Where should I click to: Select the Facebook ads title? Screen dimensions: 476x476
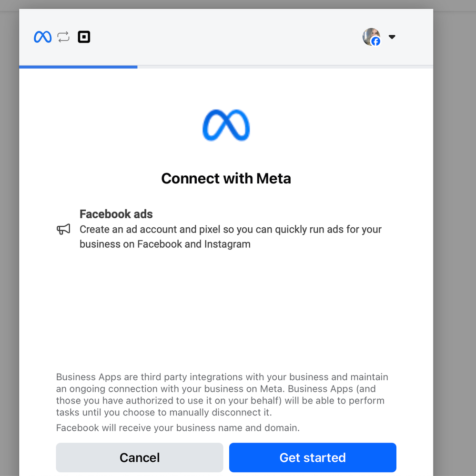click(x=116, y=214)
